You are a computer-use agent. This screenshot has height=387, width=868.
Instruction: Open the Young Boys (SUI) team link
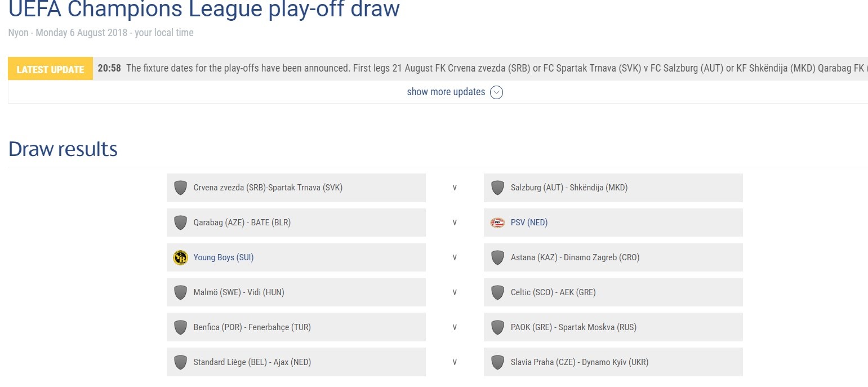(x=224, y=257)
